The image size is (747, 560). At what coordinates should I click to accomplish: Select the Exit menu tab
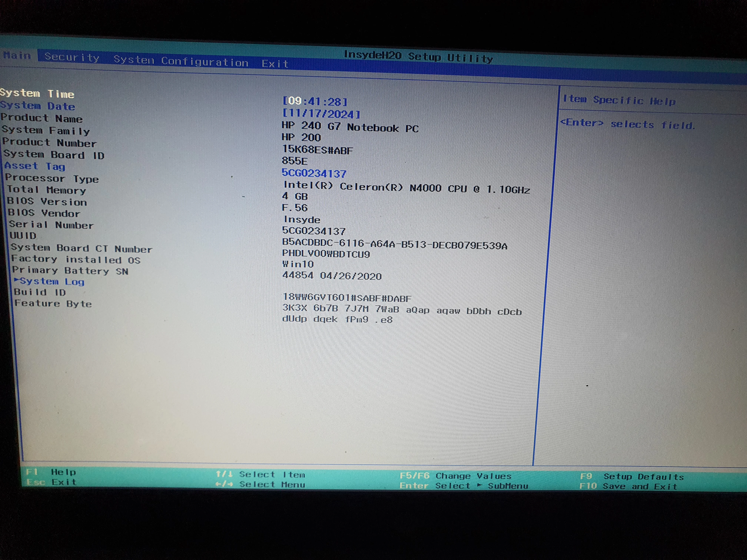(x=275, y=64)
